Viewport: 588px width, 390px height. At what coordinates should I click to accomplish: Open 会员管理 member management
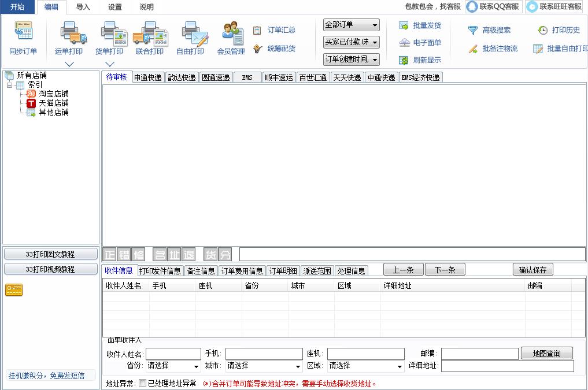(x=231, y=38)
